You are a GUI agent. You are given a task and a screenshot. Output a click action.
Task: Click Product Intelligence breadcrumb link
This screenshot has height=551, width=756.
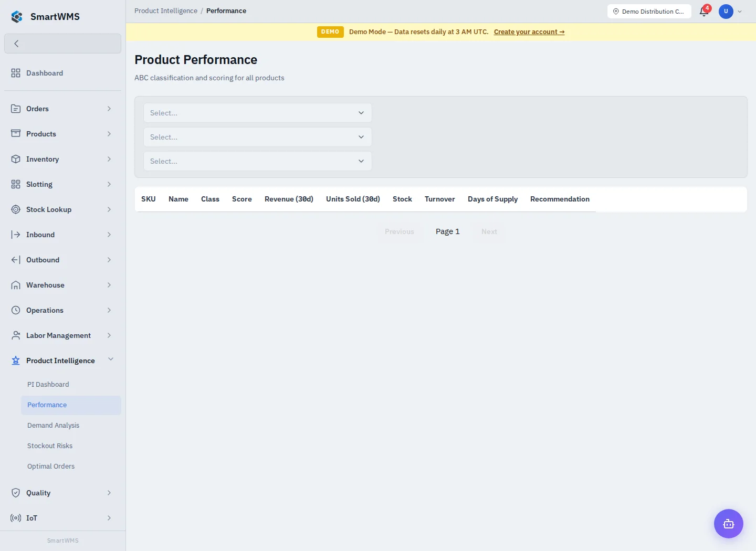pos(166,10)
